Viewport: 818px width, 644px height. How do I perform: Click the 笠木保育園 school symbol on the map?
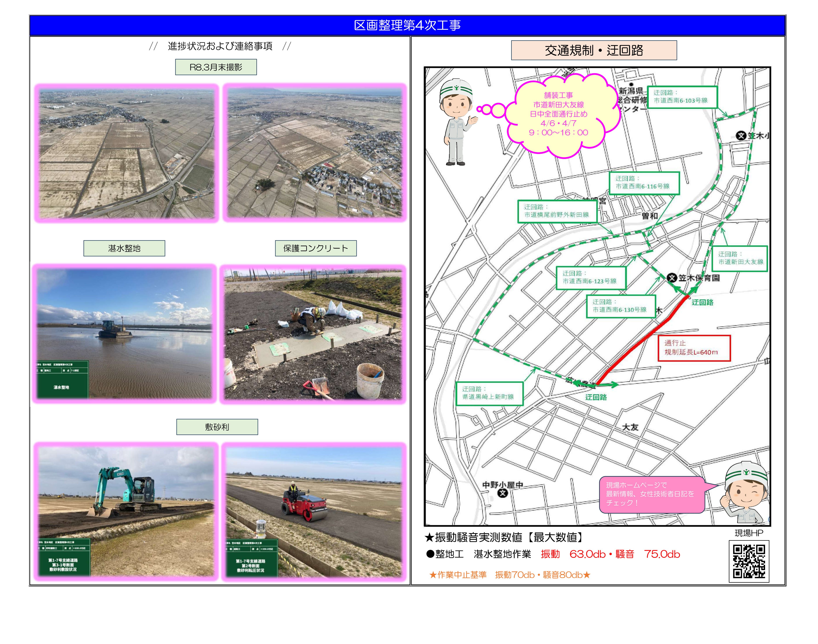(672, 278)
